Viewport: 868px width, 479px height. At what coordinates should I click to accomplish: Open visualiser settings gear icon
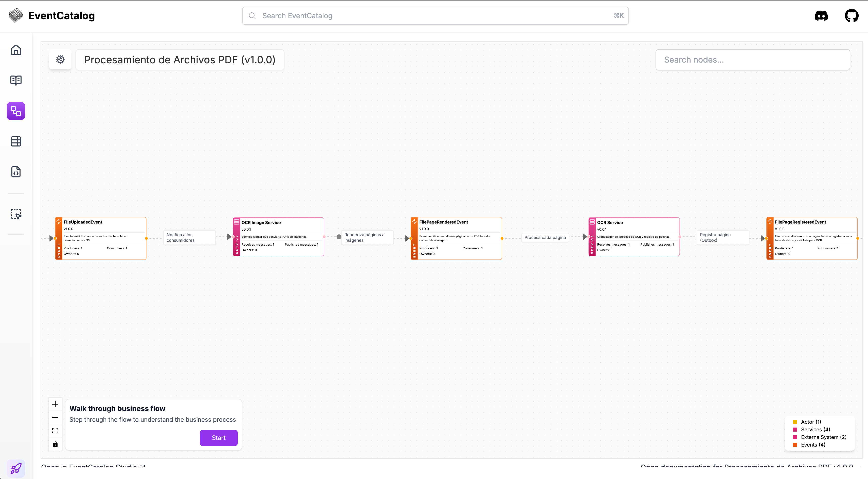point(60,60)
